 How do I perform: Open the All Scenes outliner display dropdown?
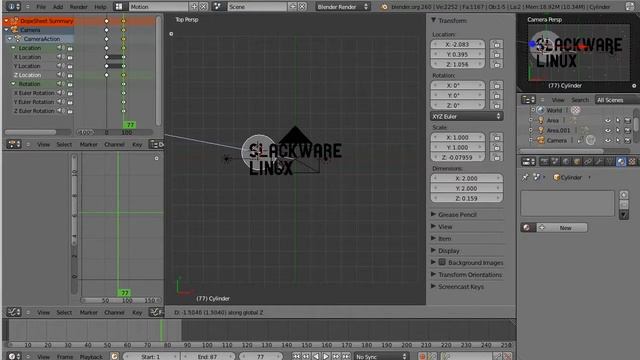[x=617, y=100]
